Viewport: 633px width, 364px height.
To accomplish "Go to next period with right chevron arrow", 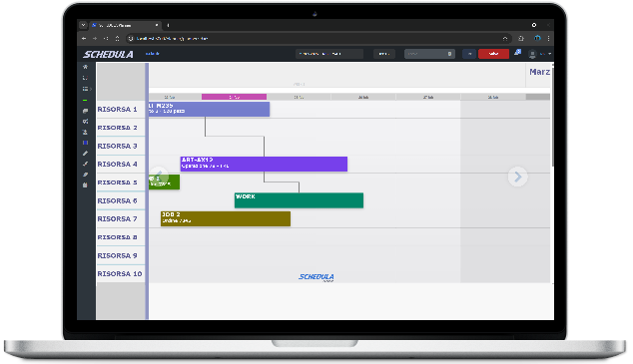I will click(517, 177).
